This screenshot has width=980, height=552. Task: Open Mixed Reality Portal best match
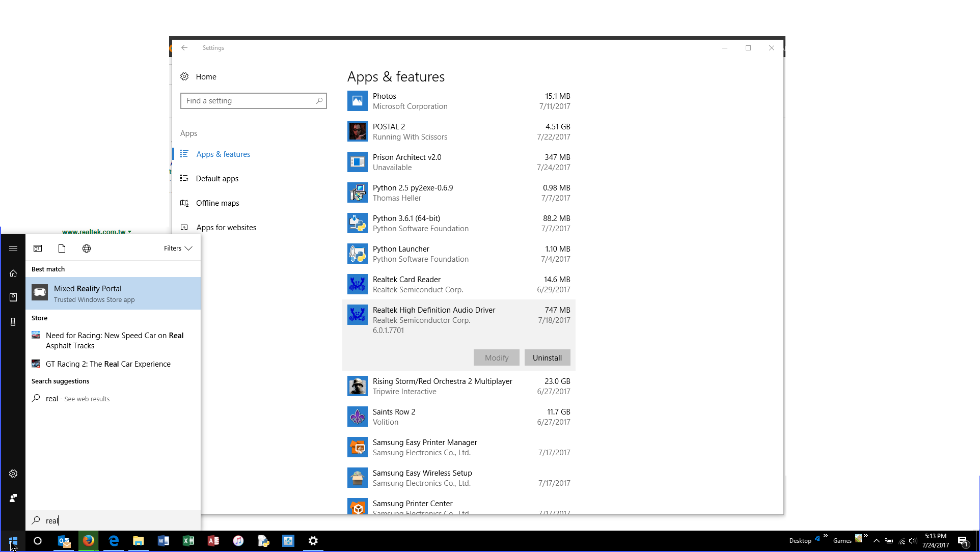(113, 293)
